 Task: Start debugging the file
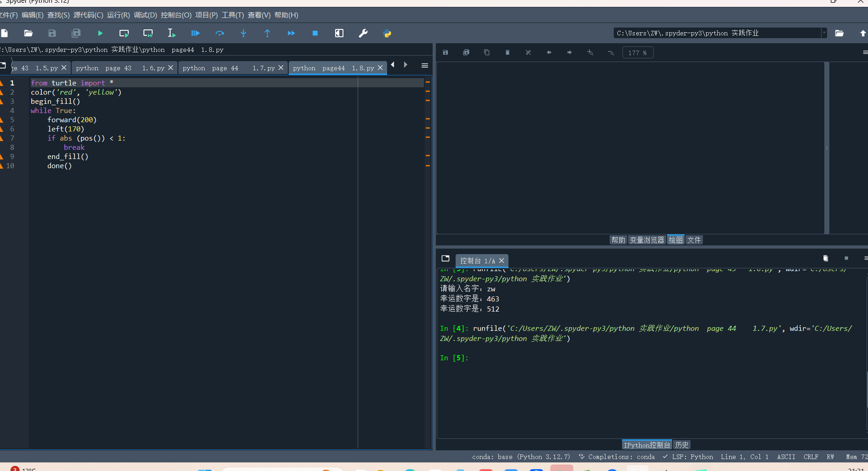click(x=195, y=33)
